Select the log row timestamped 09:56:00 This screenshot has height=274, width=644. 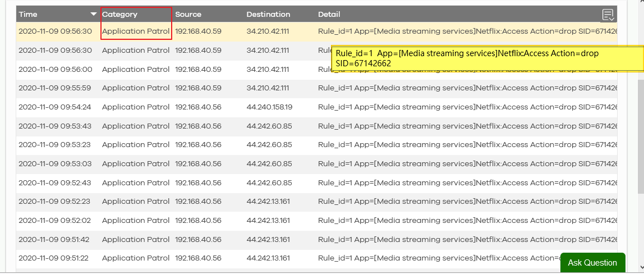coord(55,69)
